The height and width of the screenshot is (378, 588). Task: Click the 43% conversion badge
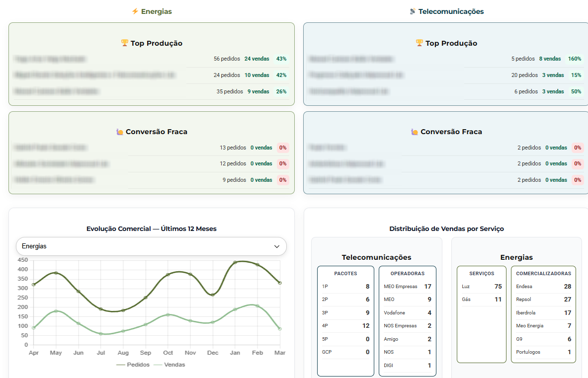coord(281,59)
